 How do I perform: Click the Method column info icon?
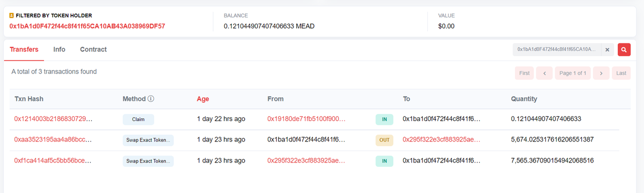(151, 99)
